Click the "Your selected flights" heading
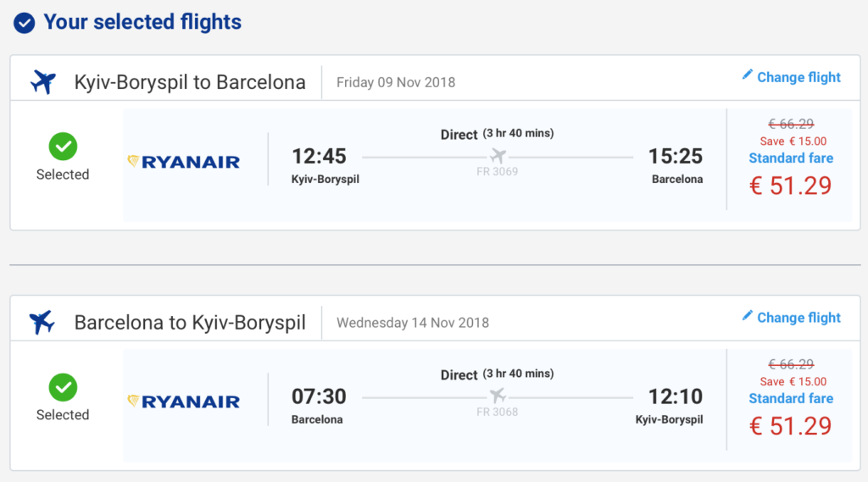The width and height of the screenshot is (868, 482). 142,23
